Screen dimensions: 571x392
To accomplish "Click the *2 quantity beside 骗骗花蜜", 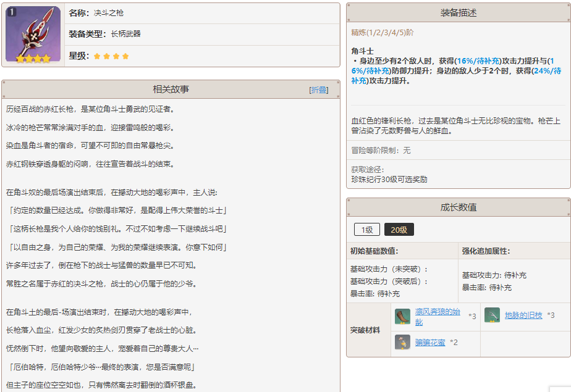I will [454, 342].
